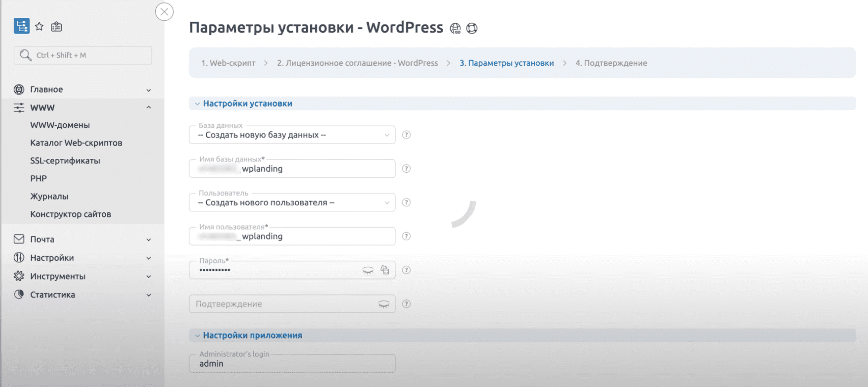Expand the Инструменты menu section
The width and height of the screenshot is (868, 387).
[x=149, y=277]
